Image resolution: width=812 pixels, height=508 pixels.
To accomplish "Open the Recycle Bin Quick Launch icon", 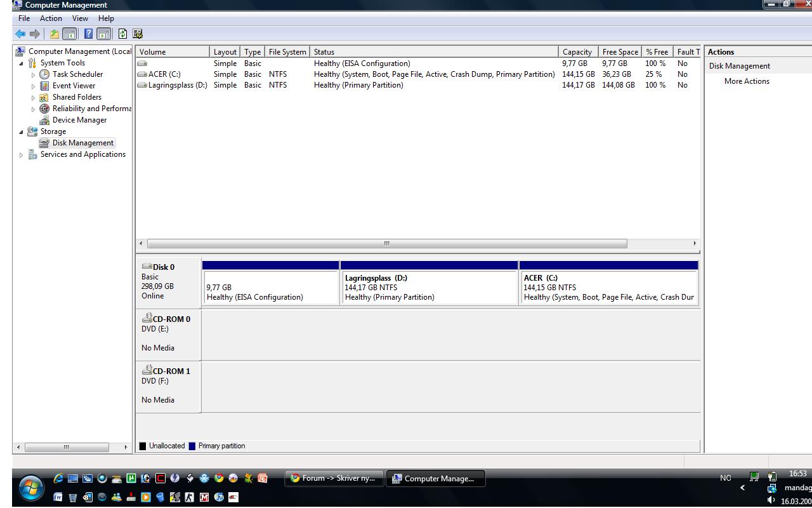I will pyautogui.click(x=72, y=497).
